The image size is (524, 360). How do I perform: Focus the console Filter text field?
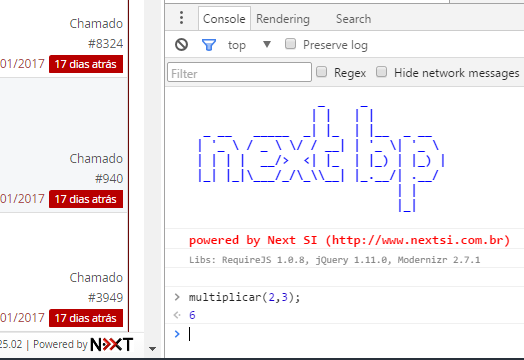click(239, 72)
